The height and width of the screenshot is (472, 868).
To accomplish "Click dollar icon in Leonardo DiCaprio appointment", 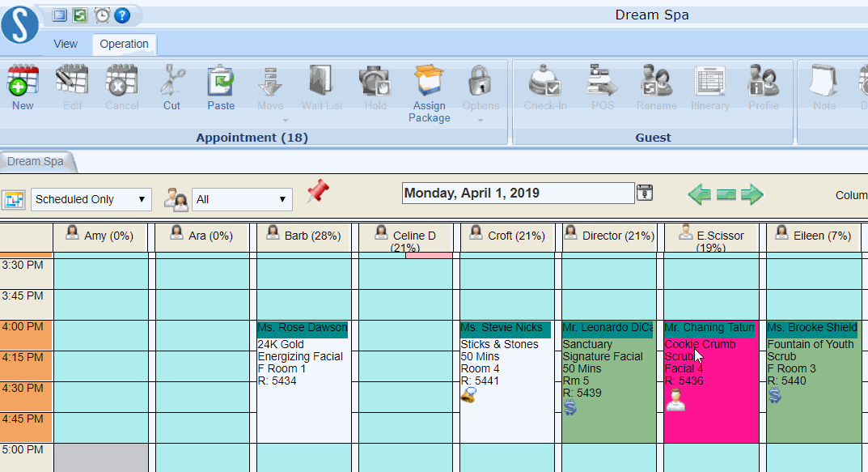I will click(570, 408).
